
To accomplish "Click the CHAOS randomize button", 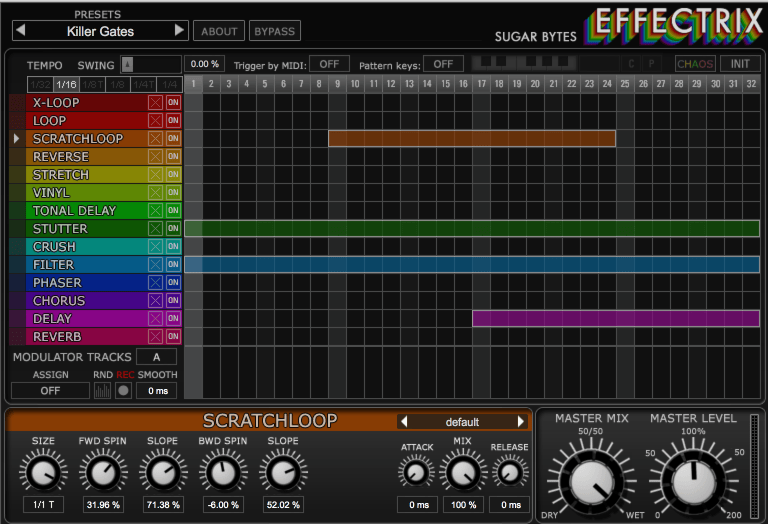I will 695,64.
